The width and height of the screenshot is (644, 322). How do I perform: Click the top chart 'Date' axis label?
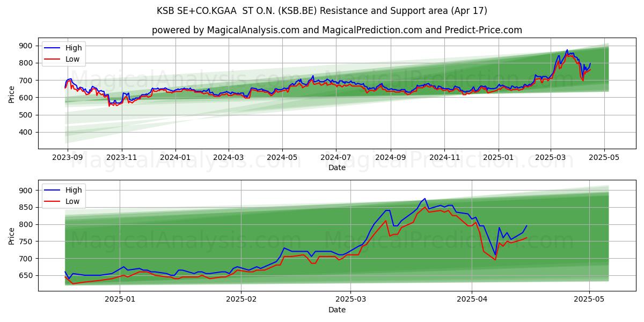pyautogui.click(x=337, y=167)
